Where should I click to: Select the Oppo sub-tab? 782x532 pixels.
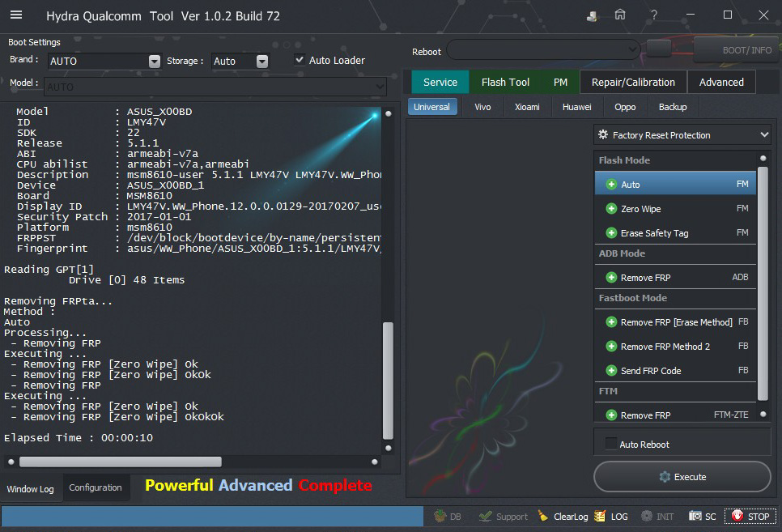625,107
